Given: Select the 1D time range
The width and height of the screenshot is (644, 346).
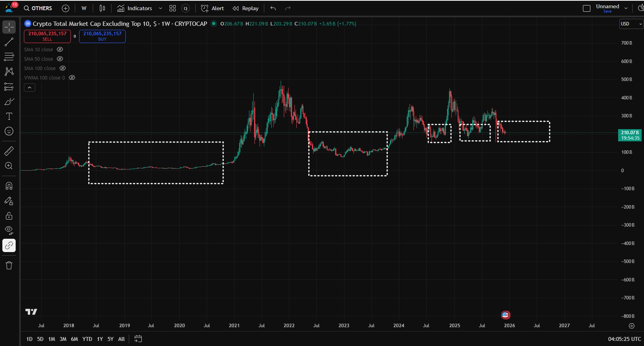Looking at the screenshot, I should point(29,339).
